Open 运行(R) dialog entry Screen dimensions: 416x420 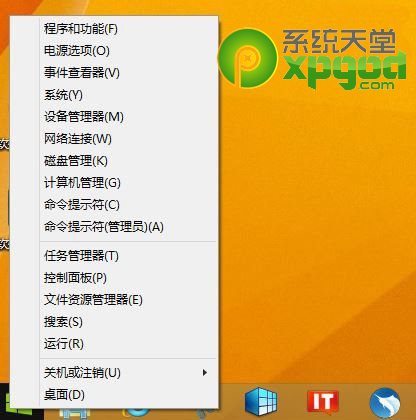(114, 344)
